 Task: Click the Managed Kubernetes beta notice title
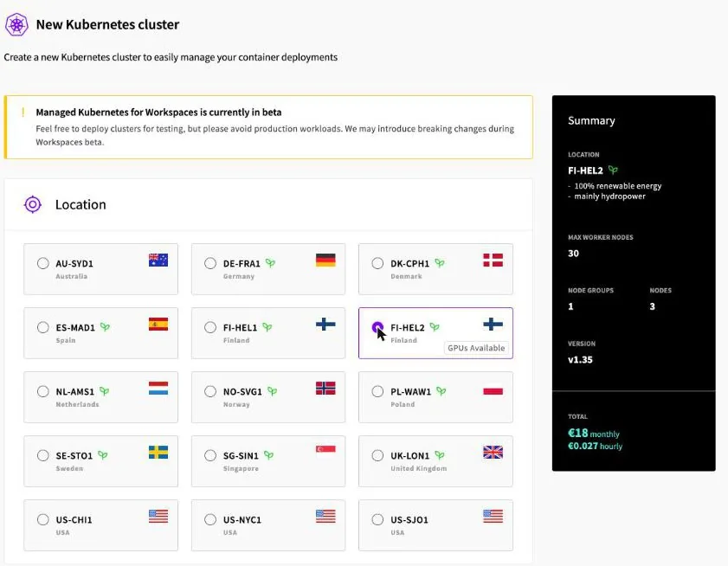158,113
